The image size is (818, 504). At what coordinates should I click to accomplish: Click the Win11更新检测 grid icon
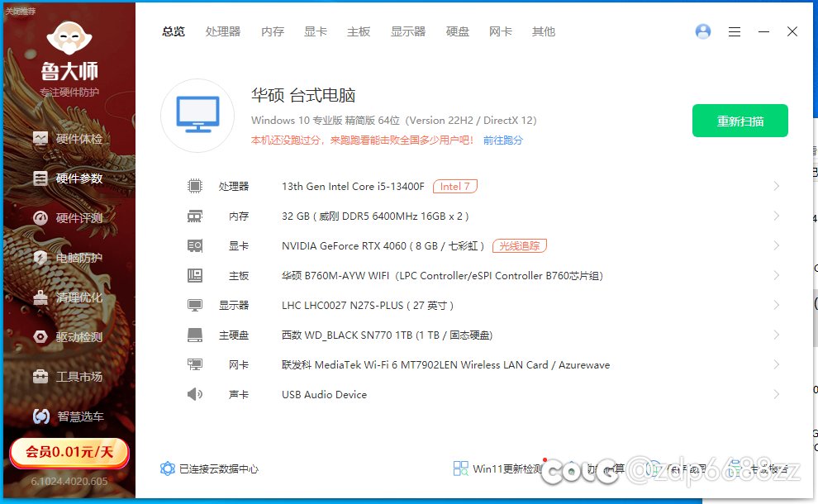click(461, 468)
